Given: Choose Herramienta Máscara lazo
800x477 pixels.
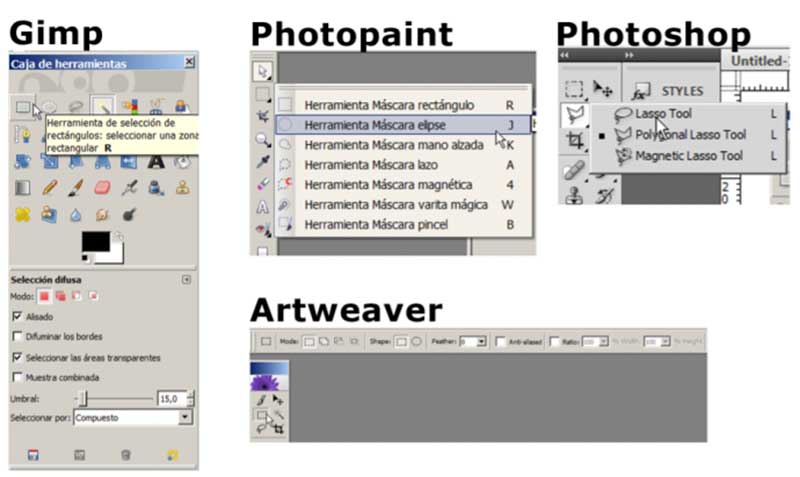Looking at the screenshot, I should 403,165.
